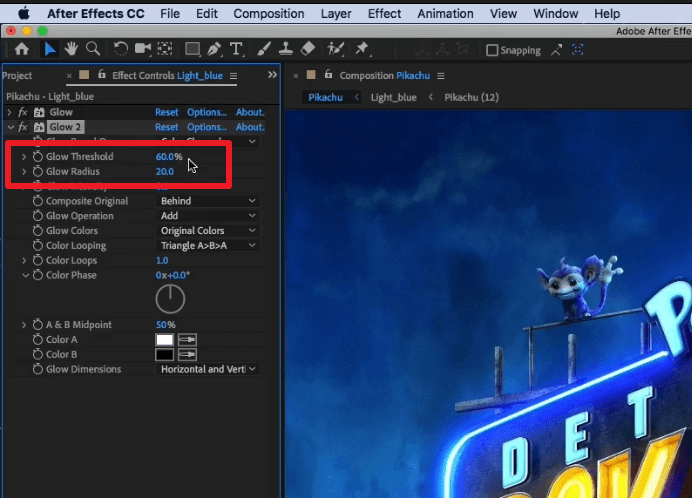Enable the Snapping checkbox
Viewport: 692px width, 498px height.
point(492,50)
